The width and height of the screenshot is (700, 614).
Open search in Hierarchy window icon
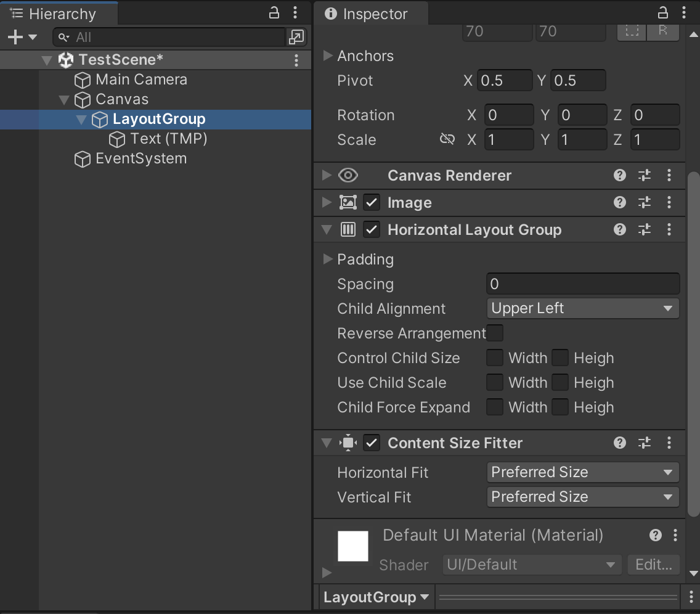point(296,37)
